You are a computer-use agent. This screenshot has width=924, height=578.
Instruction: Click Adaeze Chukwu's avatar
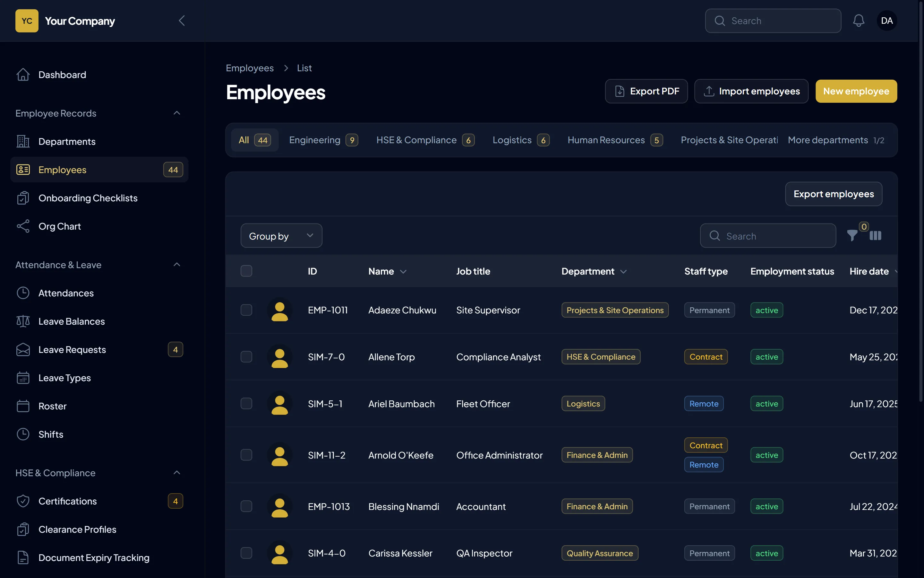click(279, 310)
